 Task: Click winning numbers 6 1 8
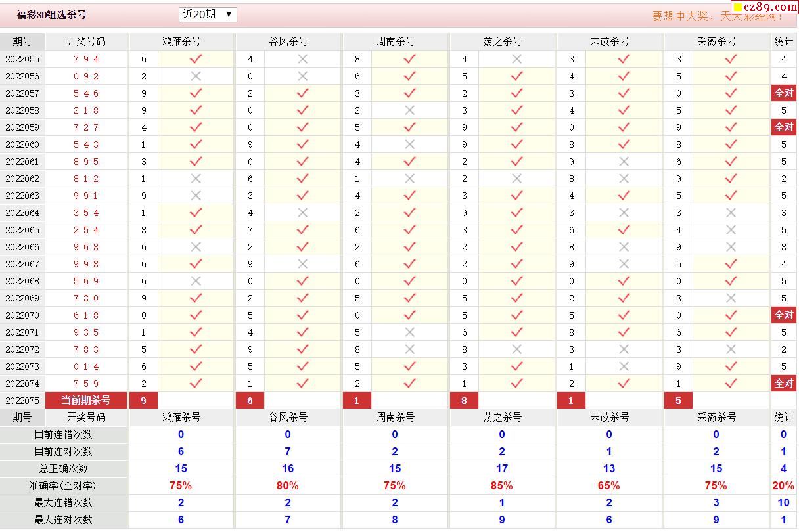[86, 315]
